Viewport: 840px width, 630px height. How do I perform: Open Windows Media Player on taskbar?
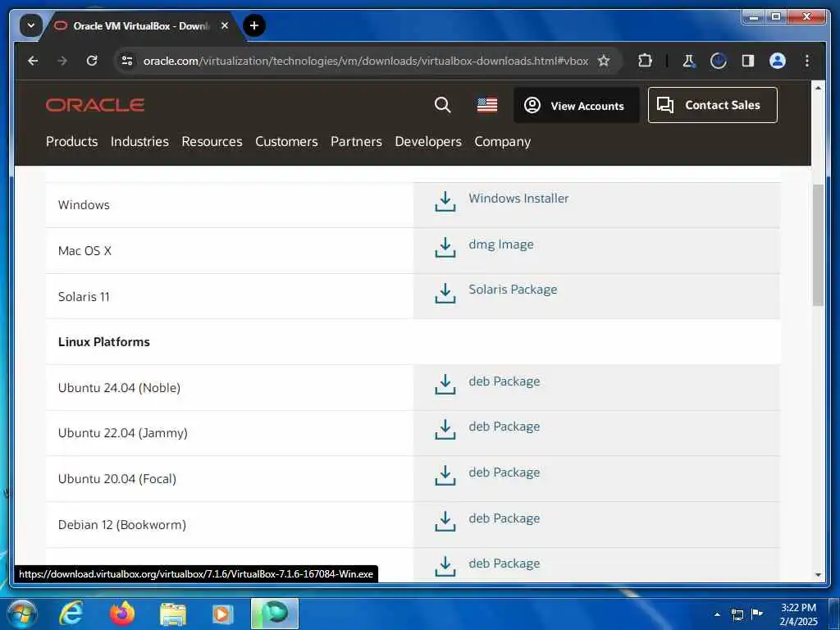(x=222, y=614)
